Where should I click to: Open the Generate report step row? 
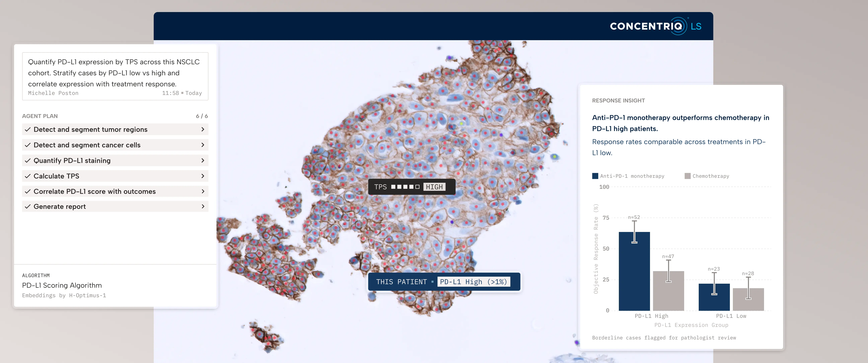(115, 206)
